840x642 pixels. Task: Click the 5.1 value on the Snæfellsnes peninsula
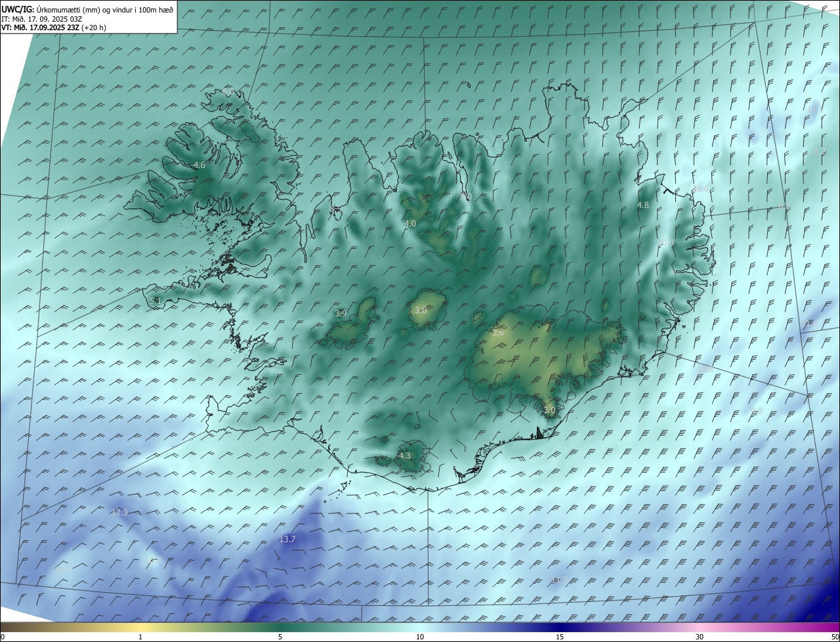click(156, 301)
